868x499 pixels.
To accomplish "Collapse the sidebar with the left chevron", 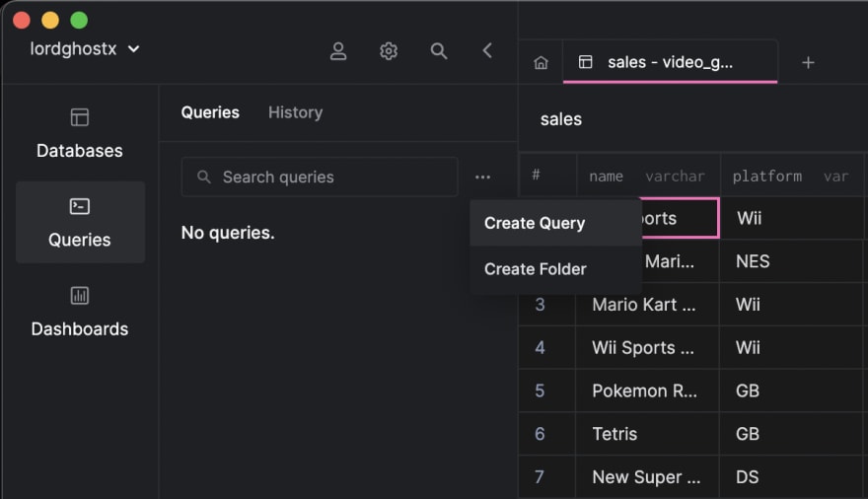I will click(x=487, y=51).
